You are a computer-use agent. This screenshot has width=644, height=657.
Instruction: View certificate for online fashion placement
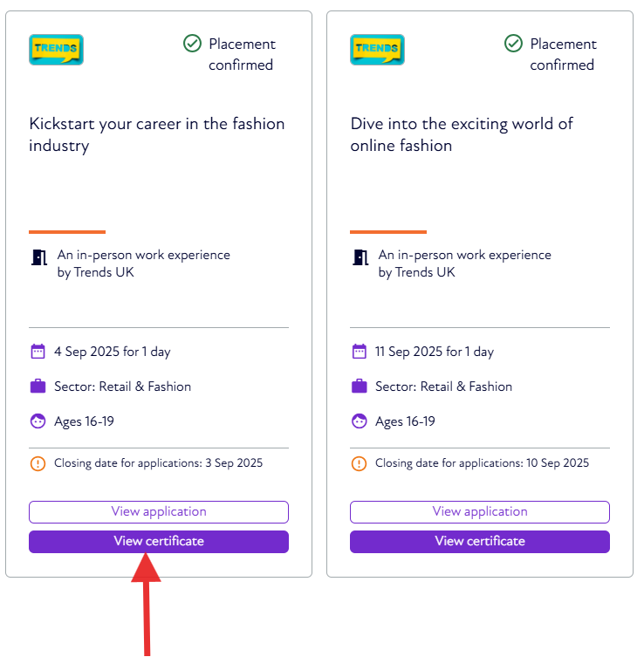tap(480, 542)
